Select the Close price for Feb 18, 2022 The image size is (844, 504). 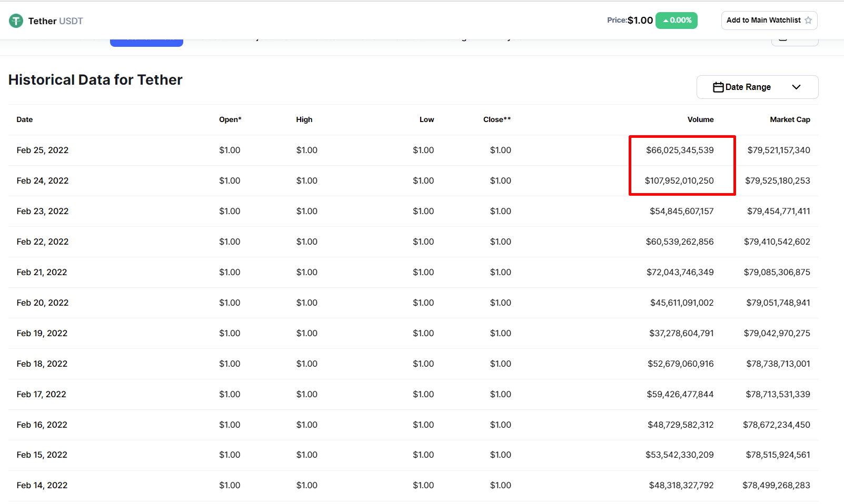pos(500,364)
